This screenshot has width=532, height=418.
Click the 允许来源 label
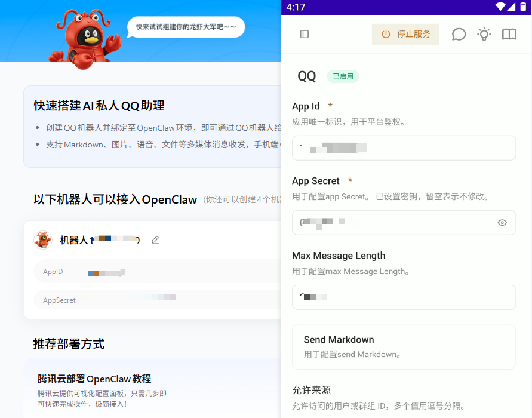click(311, 390)
